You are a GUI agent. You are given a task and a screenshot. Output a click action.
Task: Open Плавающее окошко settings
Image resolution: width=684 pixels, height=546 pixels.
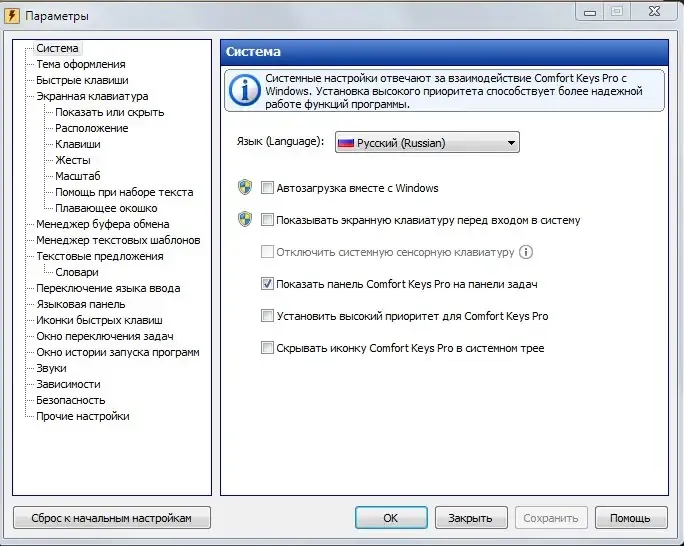pos(106,208)
